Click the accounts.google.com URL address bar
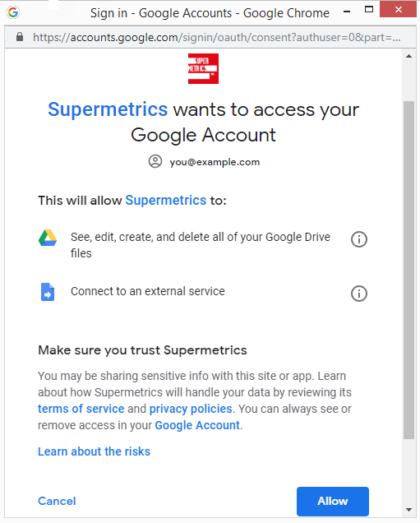The image size is (420, 523). 217,37
